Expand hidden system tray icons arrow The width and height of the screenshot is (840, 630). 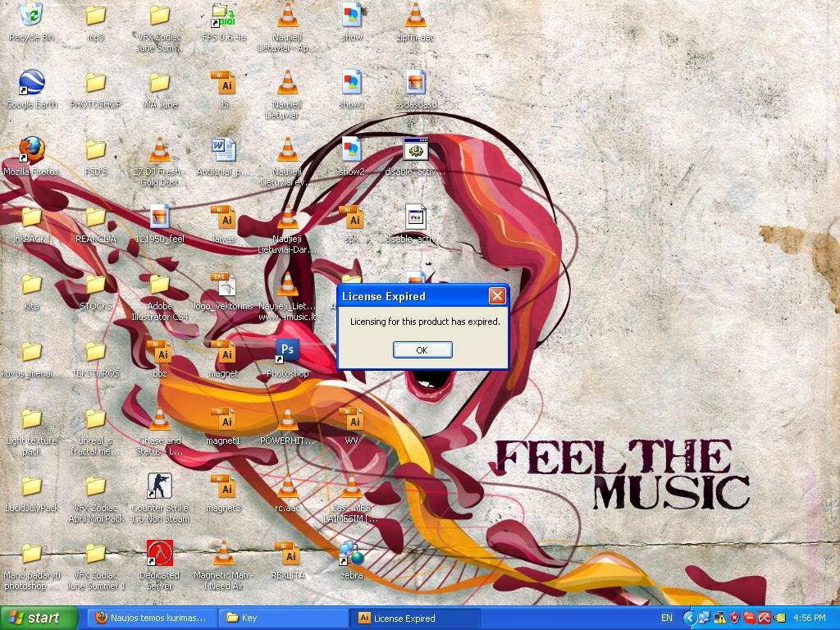pyautogui.click(x=690, y=618)
